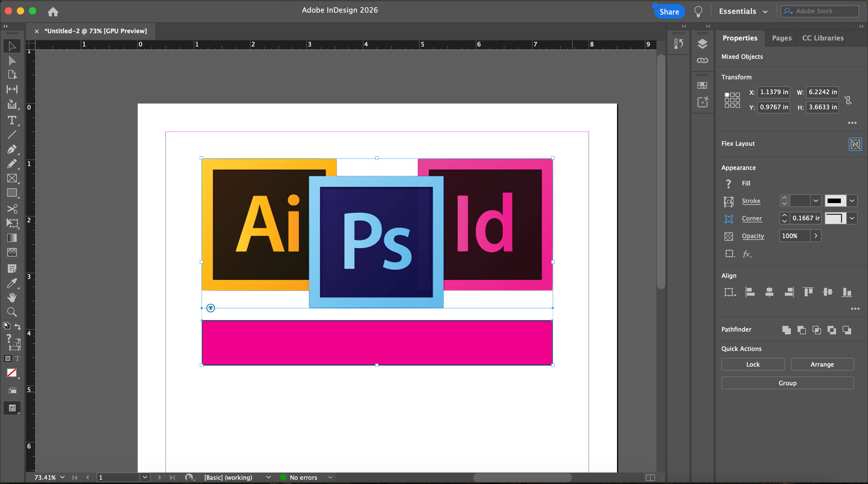Click the Arrange button
The height and width of the screenshot is (484, 868).
point(822,364)
